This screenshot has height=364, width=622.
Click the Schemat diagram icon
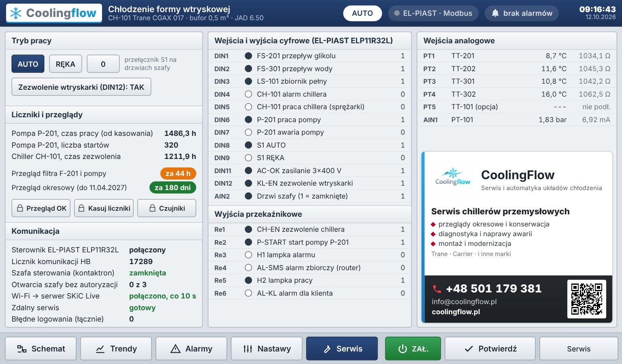[x=22, y=349]
